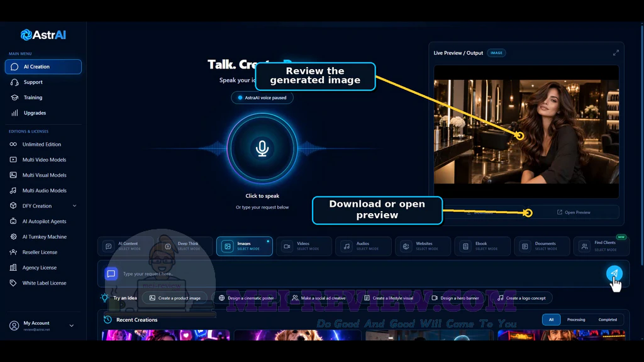Select the Videos mode
The width and height of the screenshot is (644, 362).
pyautogui.click(x=304, y=246)
